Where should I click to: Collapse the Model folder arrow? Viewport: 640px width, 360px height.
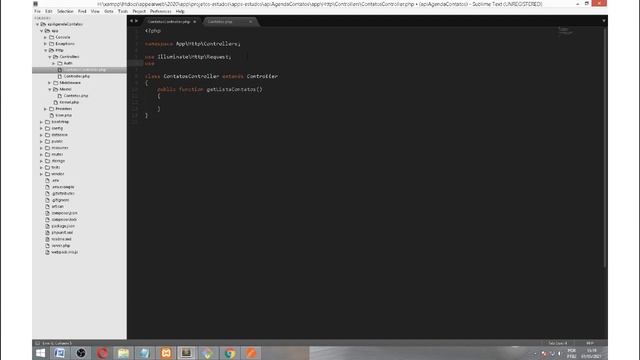point(50,89)
